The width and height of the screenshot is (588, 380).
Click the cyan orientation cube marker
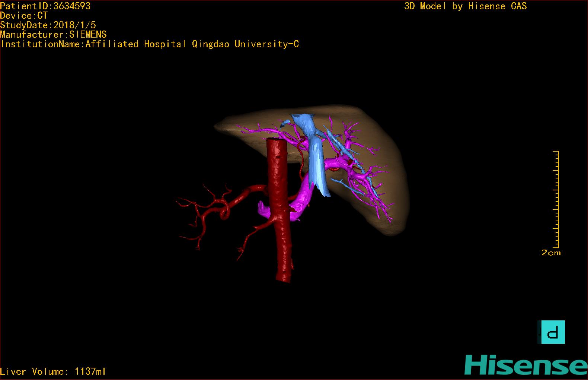tap(551, 332)
